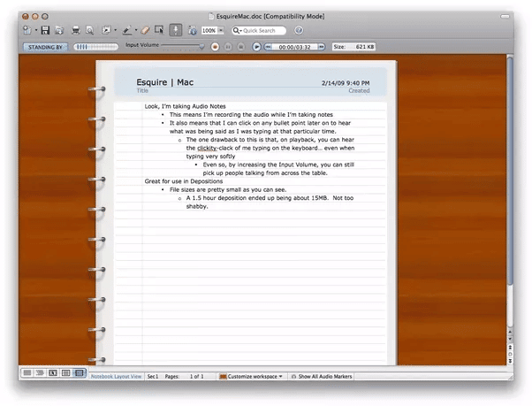Play the audio note with Play button
Image resolution: width=532 pixels, height=406 pixels.
256,47
